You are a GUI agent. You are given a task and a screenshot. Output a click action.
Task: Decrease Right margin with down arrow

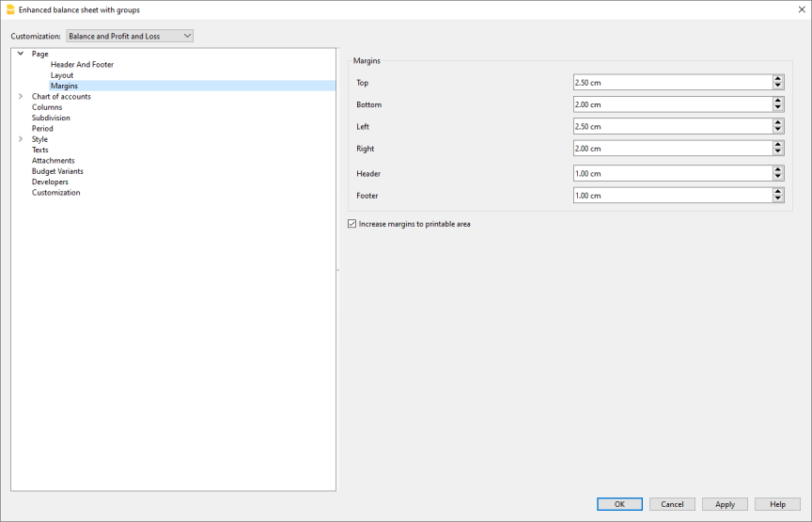pos(778,151)
